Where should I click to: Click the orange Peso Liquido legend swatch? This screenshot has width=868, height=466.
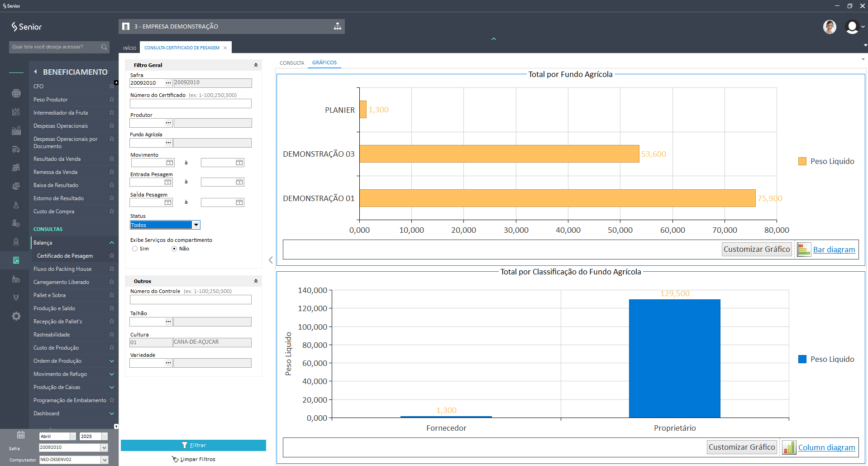point(802,161)
